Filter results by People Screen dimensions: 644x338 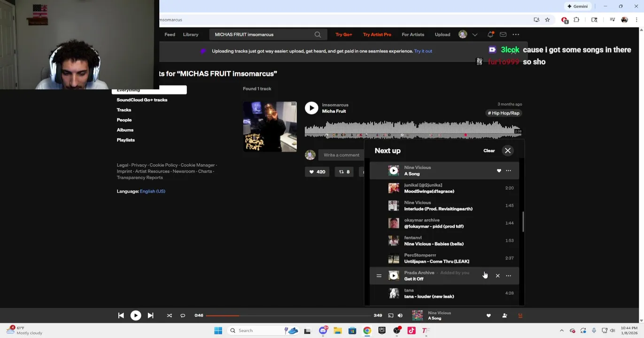coord(124,120)
